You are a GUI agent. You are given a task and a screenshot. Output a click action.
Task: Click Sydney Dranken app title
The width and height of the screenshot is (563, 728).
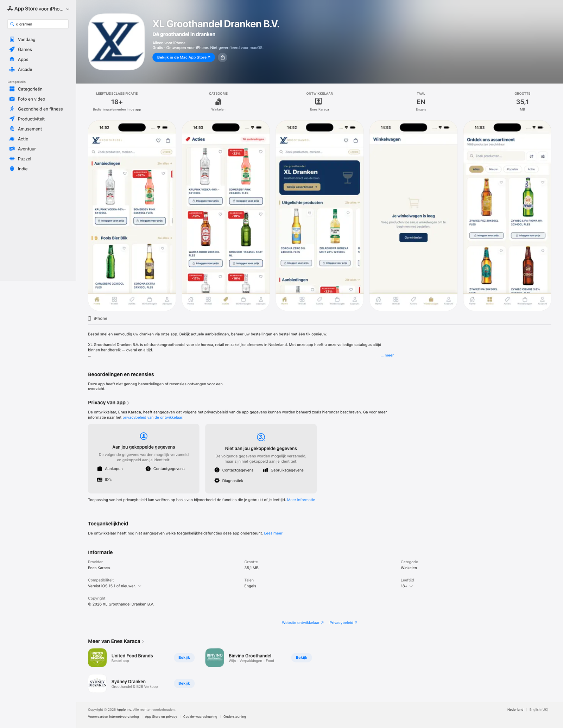[128, 682]
